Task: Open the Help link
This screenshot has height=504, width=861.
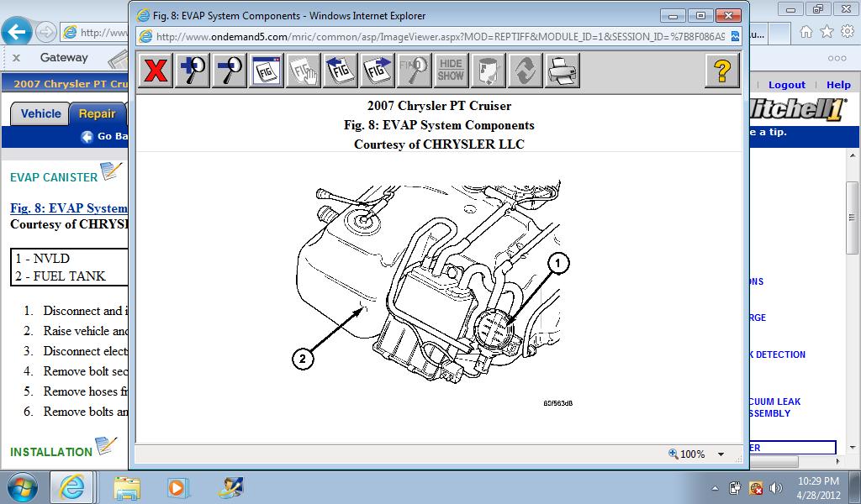Action: click(838, 85)
